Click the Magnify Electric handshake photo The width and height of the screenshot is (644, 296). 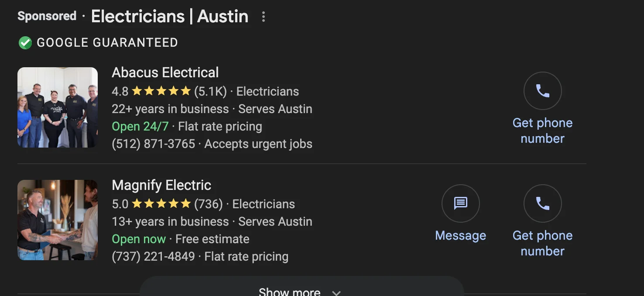[58, 220]
